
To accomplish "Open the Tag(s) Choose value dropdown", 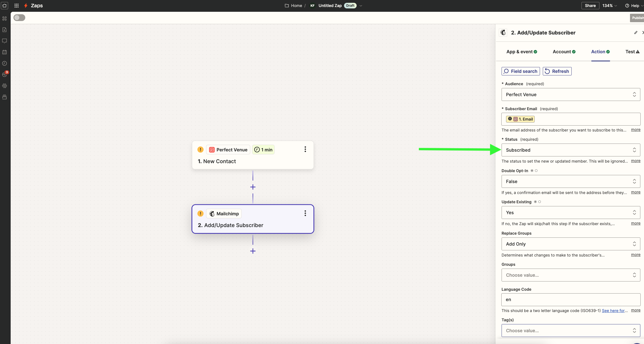I will 571,331.
